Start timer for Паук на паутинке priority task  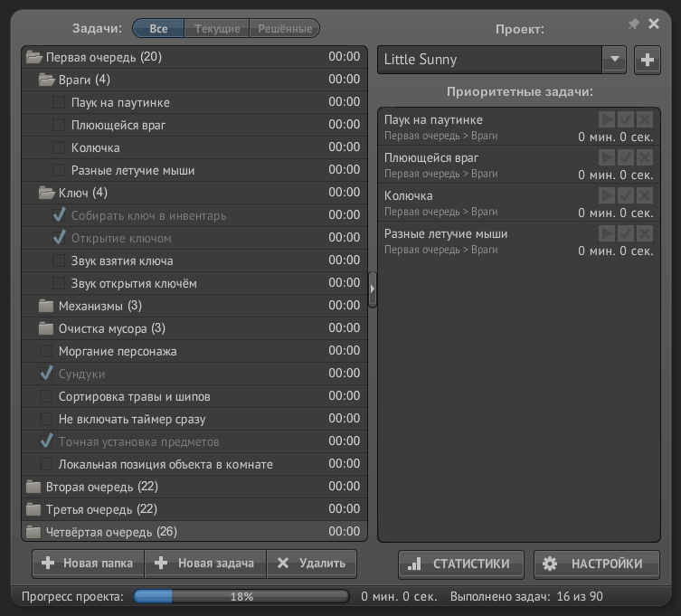coord(607,119)
